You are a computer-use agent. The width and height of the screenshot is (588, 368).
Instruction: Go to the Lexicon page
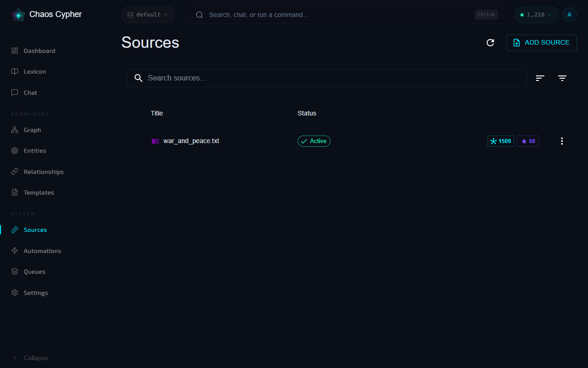(35, 71)
